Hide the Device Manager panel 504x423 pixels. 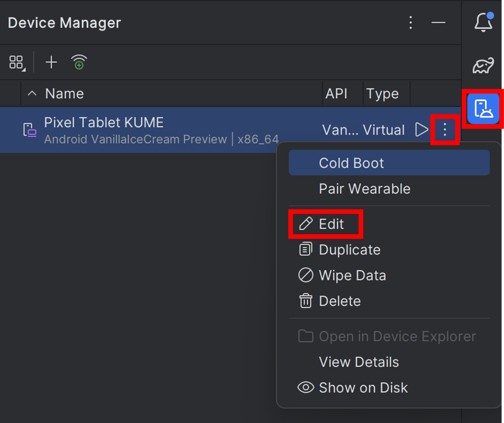tap(438, 23)
